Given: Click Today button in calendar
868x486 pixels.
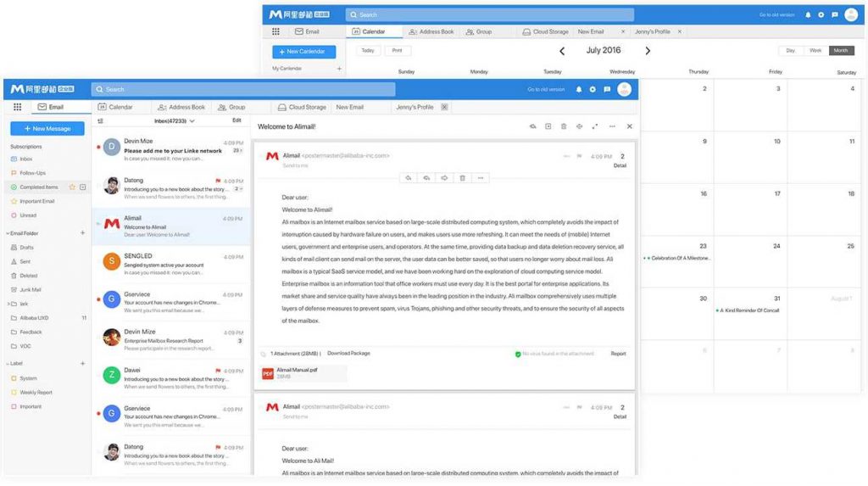Looking at the screenshot, I should (x=368, y=50).
